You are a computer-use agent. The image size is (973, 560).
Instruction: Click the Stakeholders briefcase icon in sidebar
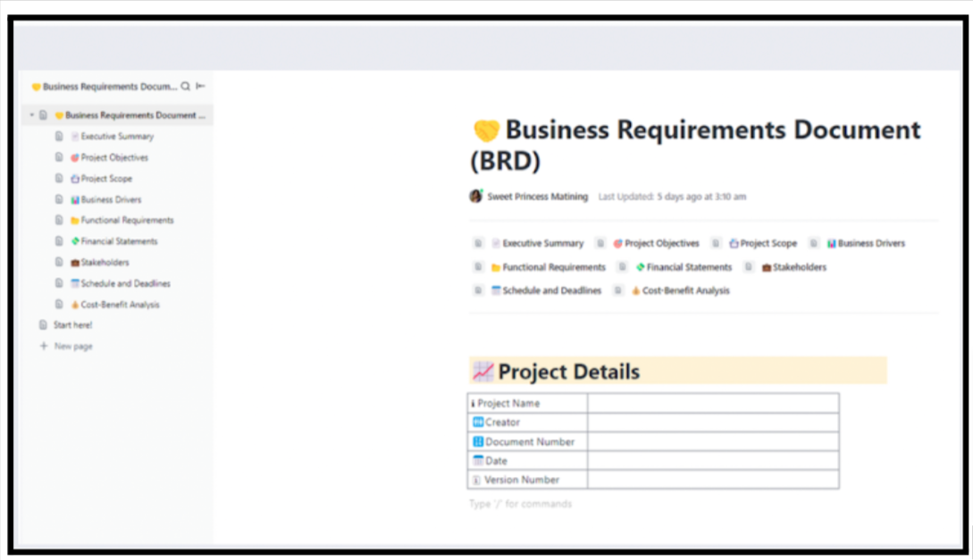pos(76,262)
